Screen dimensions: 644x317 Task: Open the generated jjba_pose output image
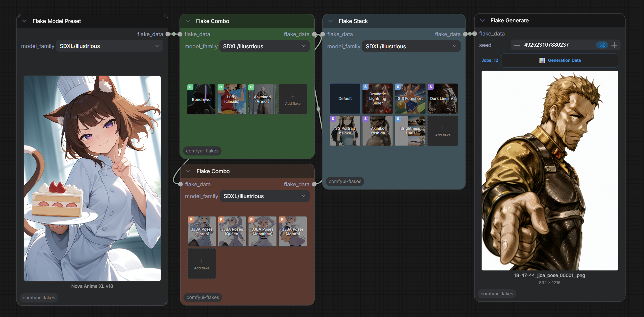pos(550,170)
